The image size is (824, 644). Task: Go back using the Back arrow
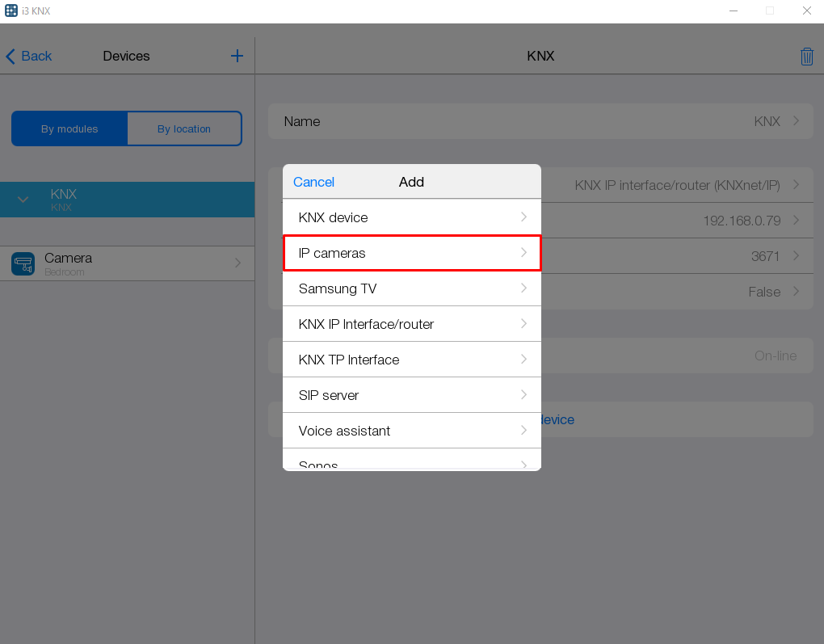[x=28, y=56]
